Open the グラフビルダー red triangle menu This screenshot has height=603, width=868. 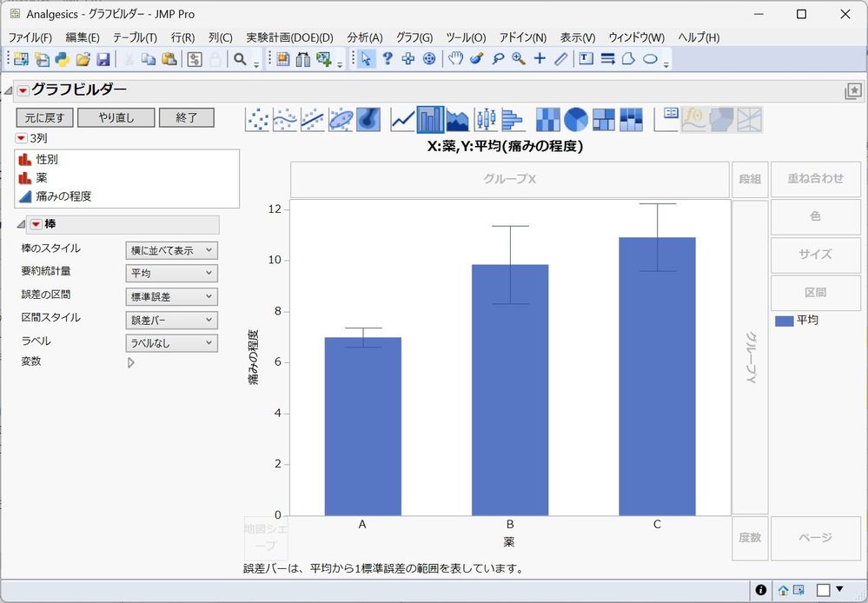(23, 90)
